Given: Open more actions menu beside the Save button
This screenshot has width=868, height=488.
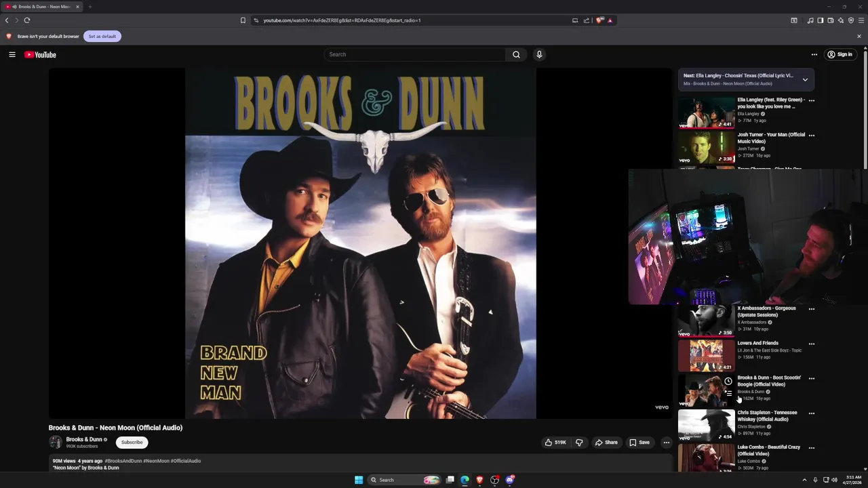Looking at the screenshot, I should (667, 443).
